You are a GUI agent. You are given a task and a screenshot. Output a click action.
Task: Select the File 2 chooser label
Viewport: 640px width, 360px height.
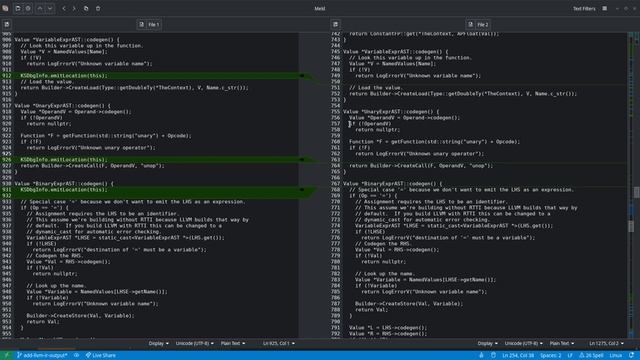point(482,24)
